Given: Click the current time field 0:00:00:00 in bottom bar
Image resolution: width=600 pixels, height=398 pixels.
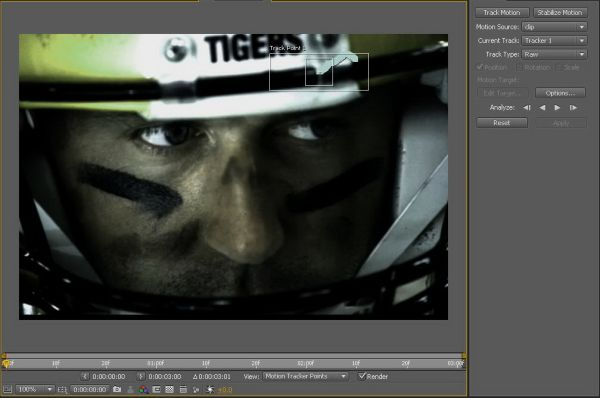Looking at the screenshot, I should point(90,390).
